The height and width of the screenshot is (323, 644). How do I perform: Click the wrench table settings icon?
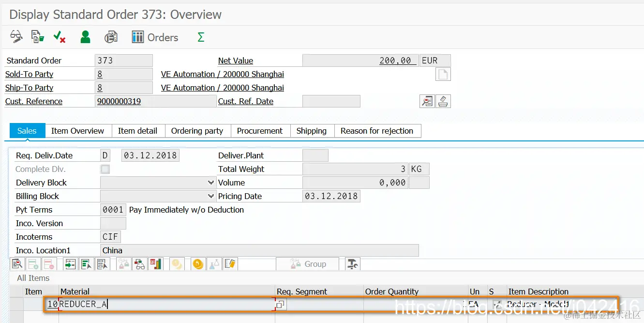pos(353,264)
